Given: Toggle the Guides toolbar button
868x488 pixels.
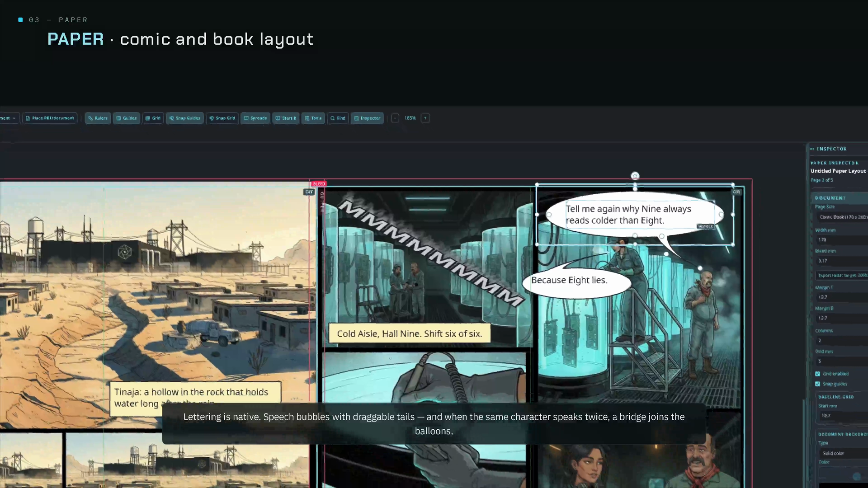Looking at the screenshot, I should 126,118.
